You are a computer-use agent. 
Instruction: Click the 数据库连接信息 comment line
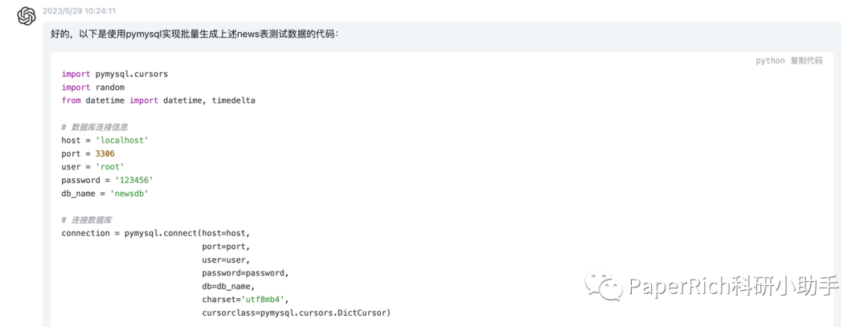pyautogui.click(x=94, y=127)
